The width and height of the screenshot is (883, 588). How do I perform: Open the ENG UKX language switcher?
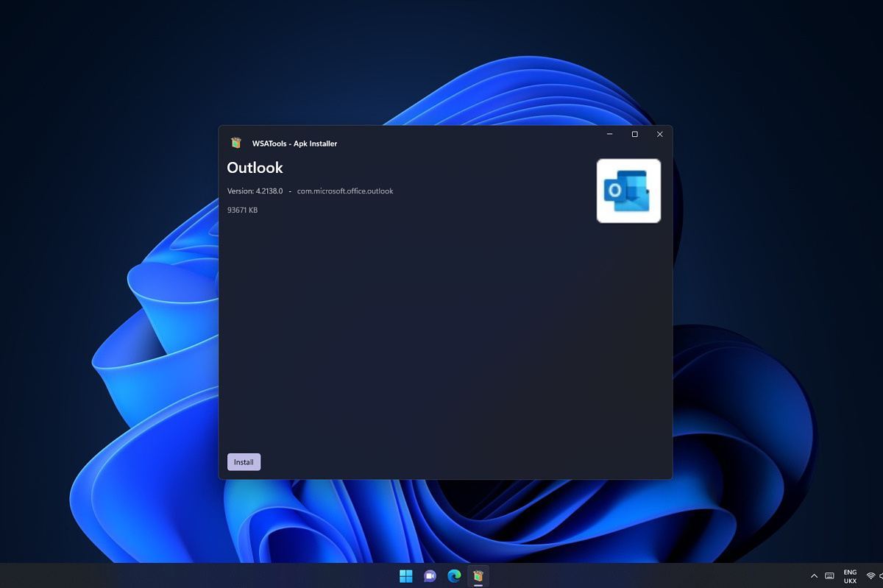point(850,576)
